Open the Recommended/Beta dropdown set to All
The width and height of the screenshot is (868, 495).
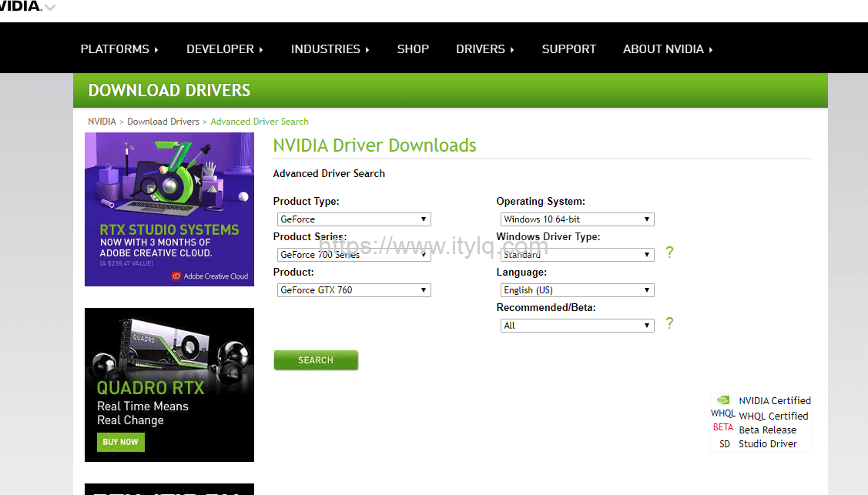(577, 326)
